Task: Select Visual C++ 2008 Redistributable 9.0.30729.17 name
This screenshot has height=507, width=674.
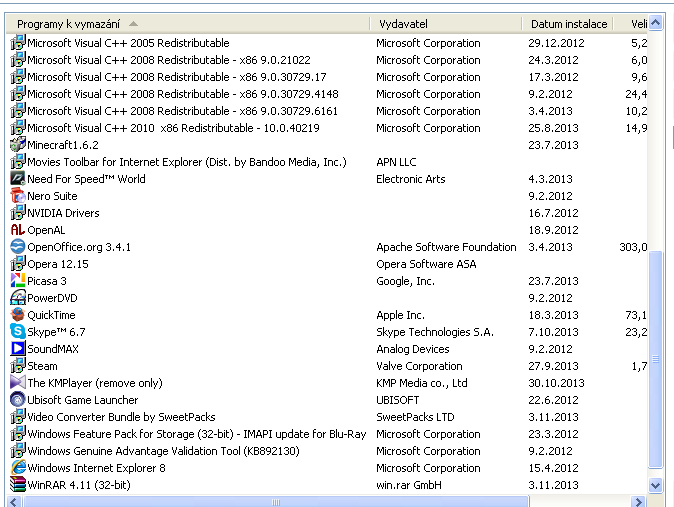Action: [x=177, y=77]
